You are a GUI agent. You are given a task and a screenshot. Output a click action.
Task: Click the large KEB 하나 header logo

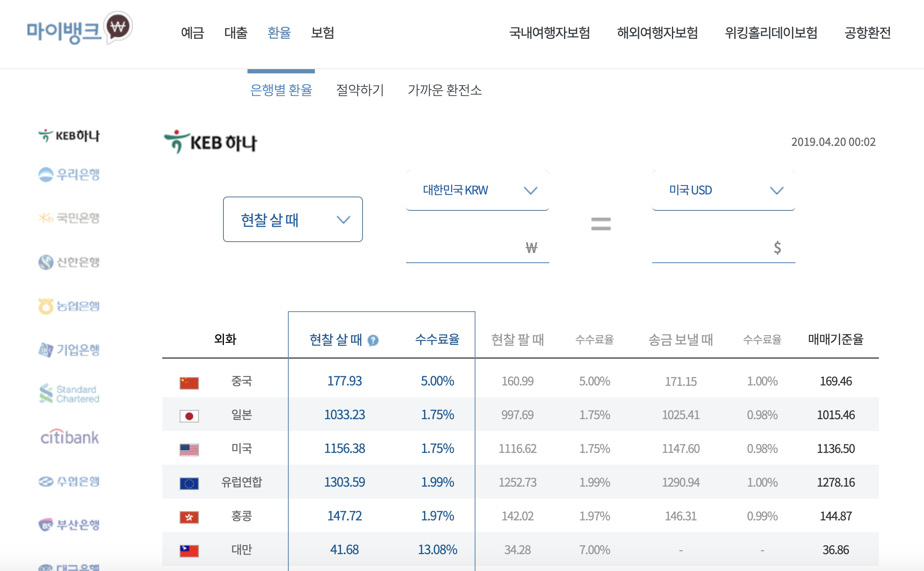coord(210,142)
